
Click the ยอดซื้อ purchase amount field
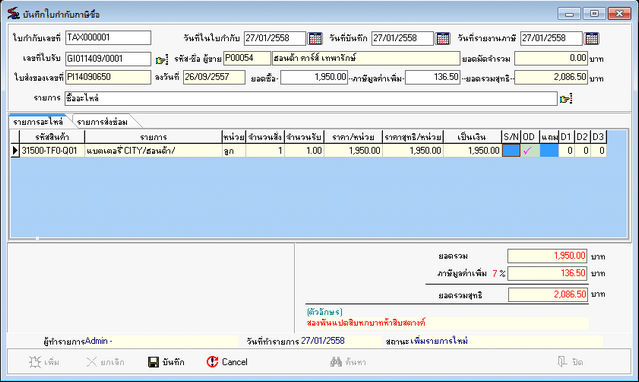coord(314,77)
